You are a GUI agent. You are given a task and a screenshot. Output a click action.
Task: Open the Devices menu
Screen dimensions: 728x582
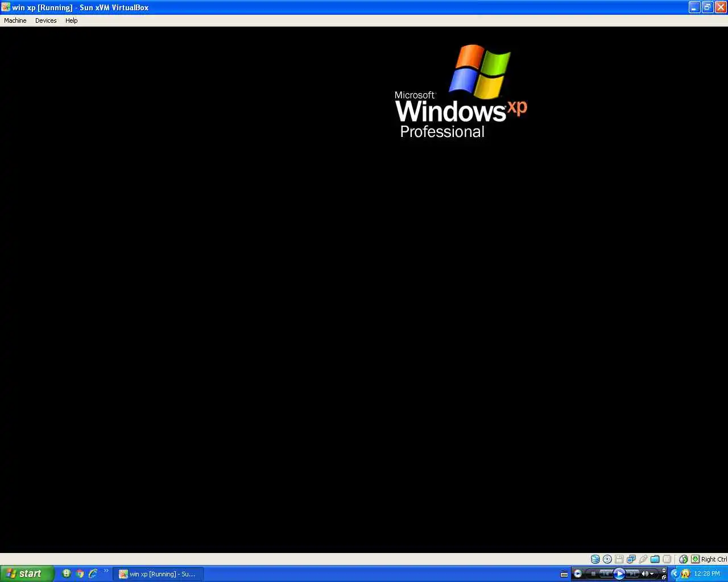46,20
